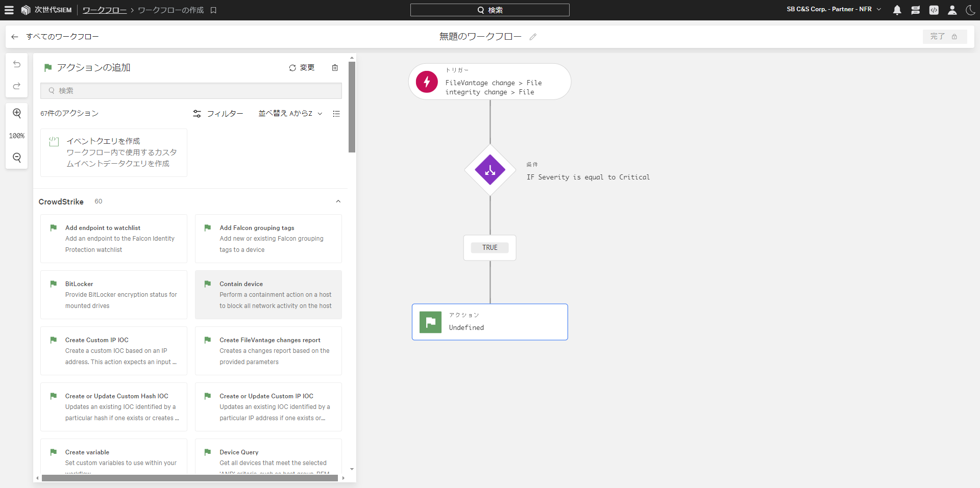Click the CrowdStrike falcon logo
The image size is (980, 488).
pos(26,10)
